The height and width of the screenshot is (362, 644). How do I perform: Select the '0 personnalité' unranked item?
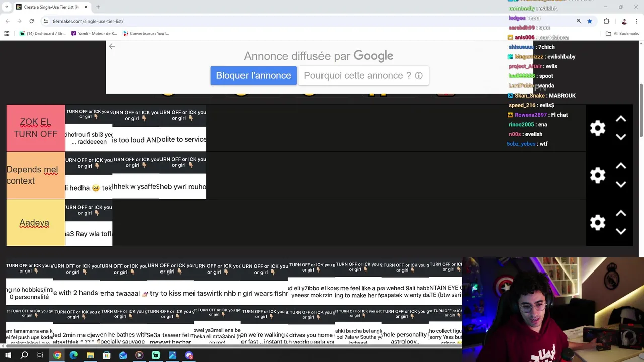(x=29, y=282)
